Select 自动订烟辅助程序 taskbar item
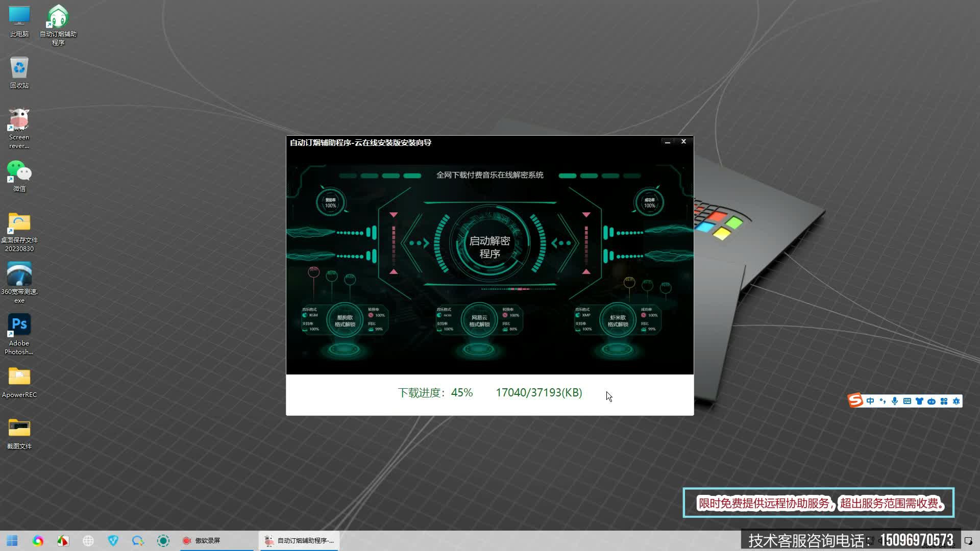This screenshot has width=980, height=551. click(x=300, y=540)
